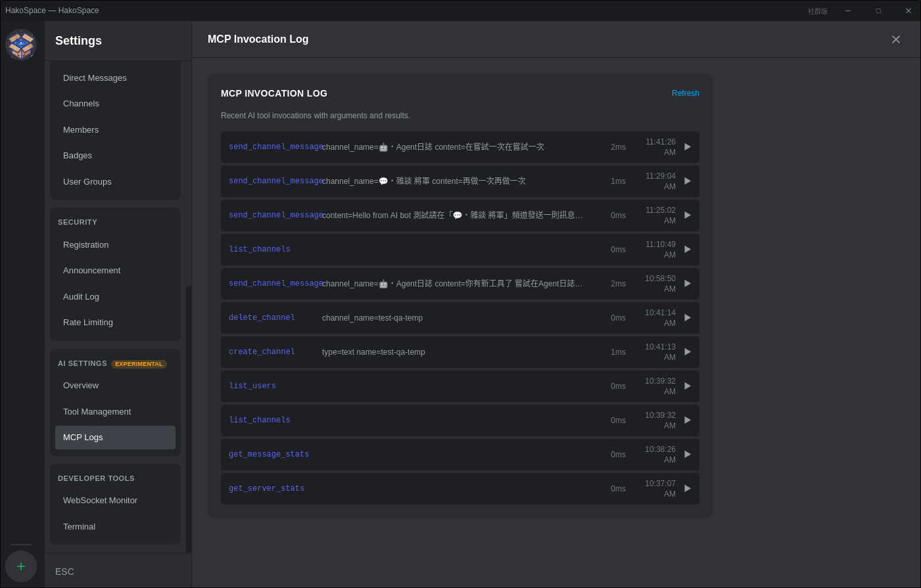
Task: Open Terminal in developer tools
Action: click(x=80, y=527)
